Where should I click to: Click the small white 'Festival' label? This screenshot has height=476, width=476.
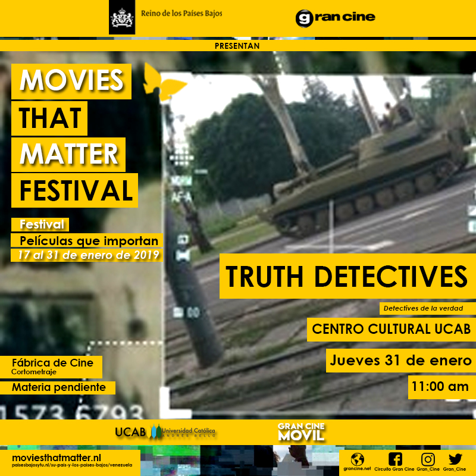coord(42,224)
